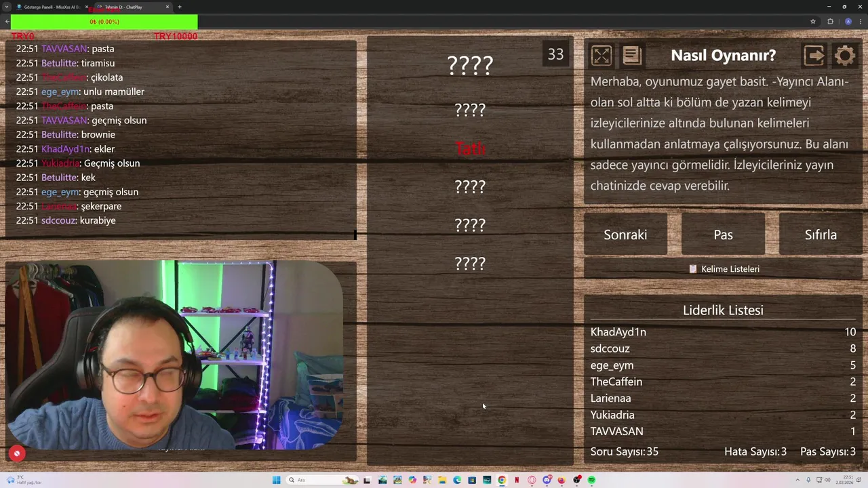The image size is (868, 488).
Task: Bookmark this page with the star icon
Action: (x=812, y=22)
